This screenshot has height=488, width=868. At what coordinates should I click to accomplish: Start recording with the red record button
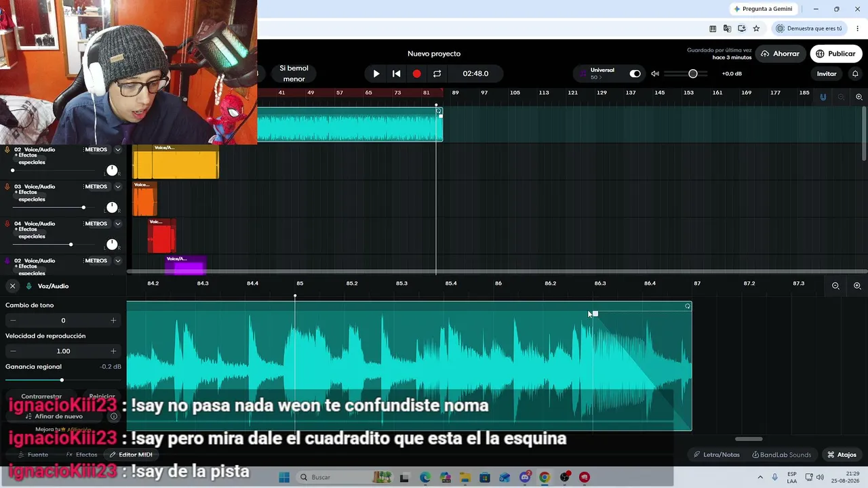[x=417, y=73]
